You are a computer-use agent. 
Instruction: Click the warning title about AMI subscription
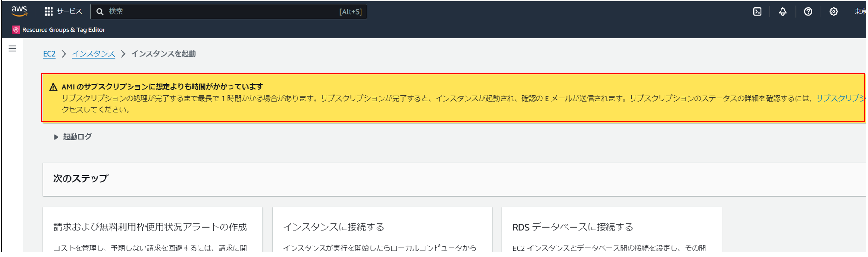pos(162,86)
